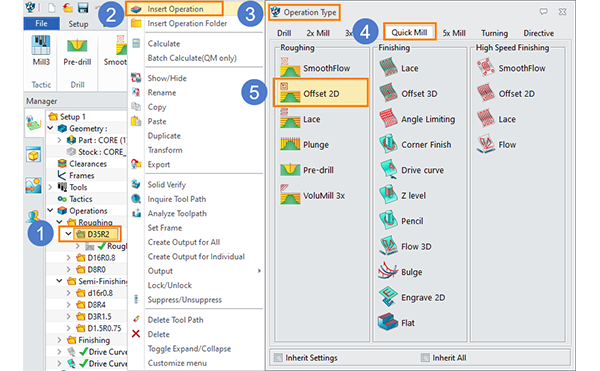Select the Z level finishing operation
Screen dimensions: 600x371
click(x=403, y=195)
